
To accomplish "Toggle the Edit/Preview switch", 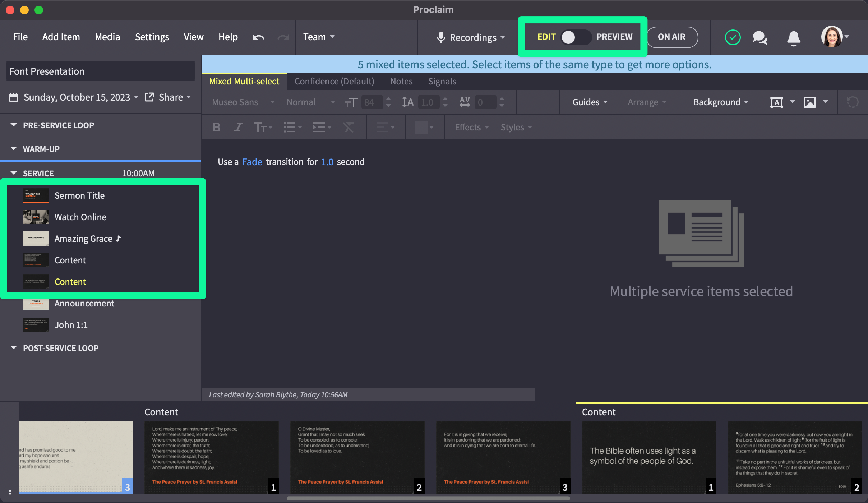I will (x=576, y=37).
